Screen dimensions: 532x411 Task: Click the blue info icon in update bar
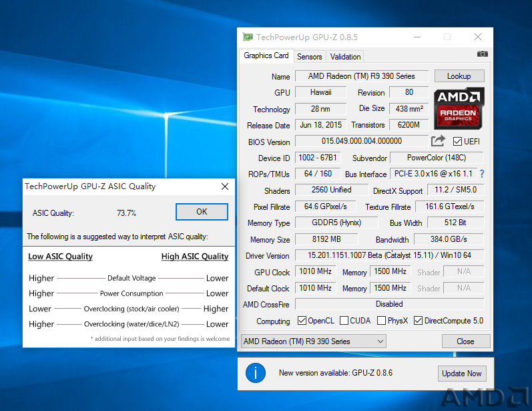coord(256,373)
